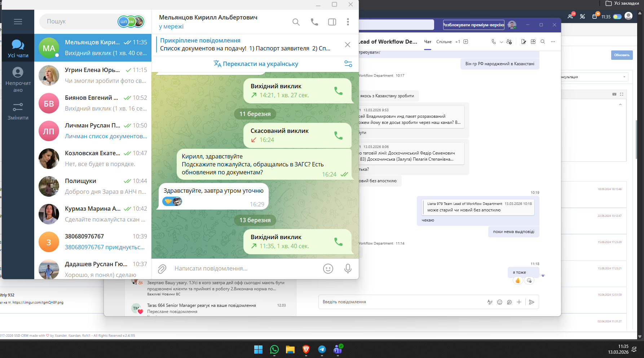This screenshot has height=358, width=644.
Task: Open Teams profile avatar menu
Action: click(x=512, y=25)
